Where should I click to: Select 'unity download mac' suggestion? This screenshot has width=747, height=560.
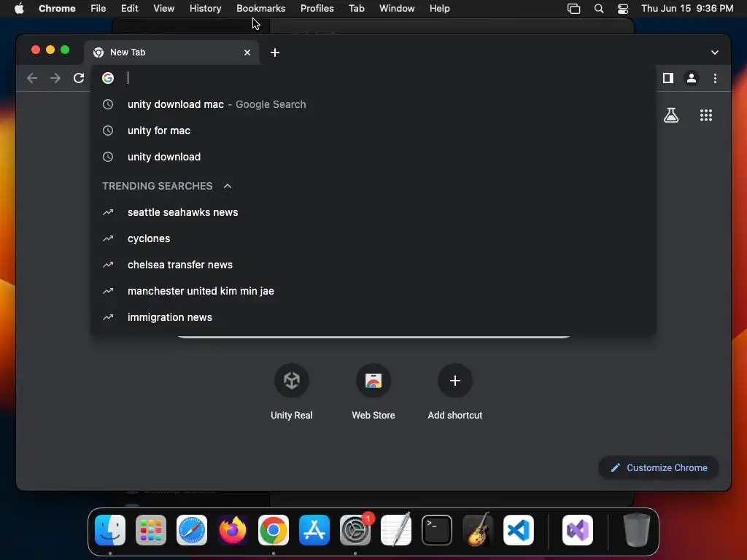(373, 104)
